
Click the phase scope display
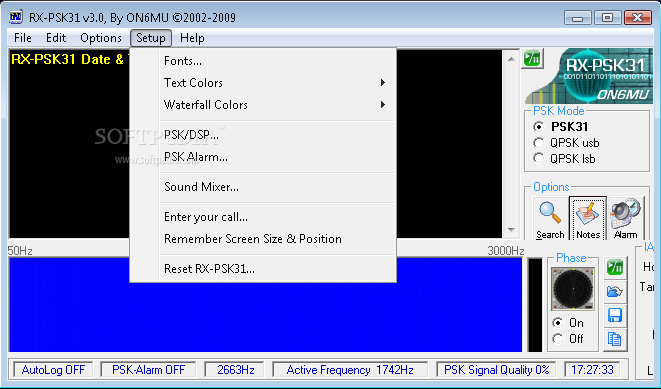[572, 289]
